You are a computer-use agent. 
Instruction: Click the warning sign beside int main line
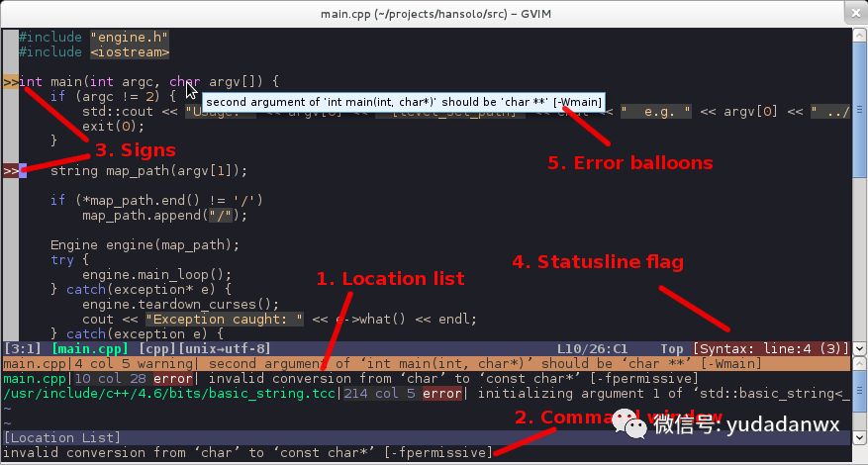click(11, 82)
